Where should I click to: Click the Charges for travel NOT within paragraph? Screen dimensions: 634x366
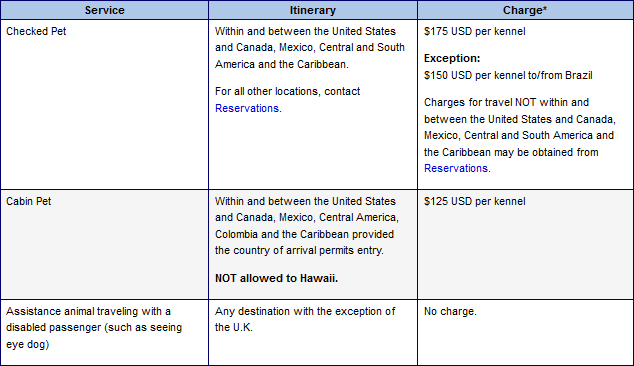tap(520, 135)
